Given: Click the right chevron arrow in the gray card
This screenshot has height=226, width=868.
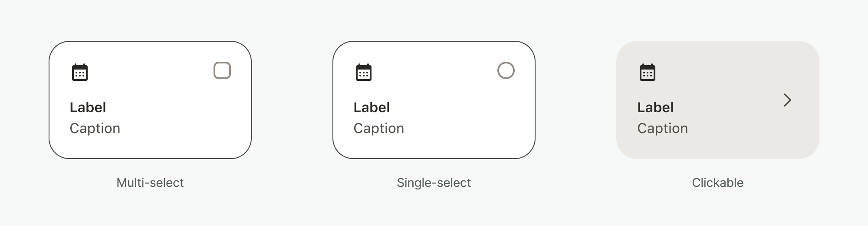Looking at the screenshot, I should coord(787,100).
